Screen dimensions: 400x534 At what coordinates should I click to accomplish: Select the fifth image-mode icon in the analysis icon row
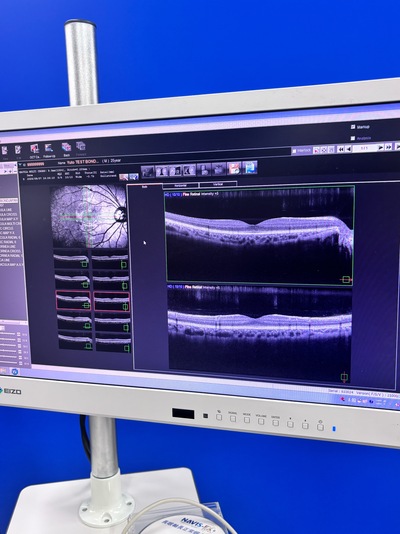point(204,169)
